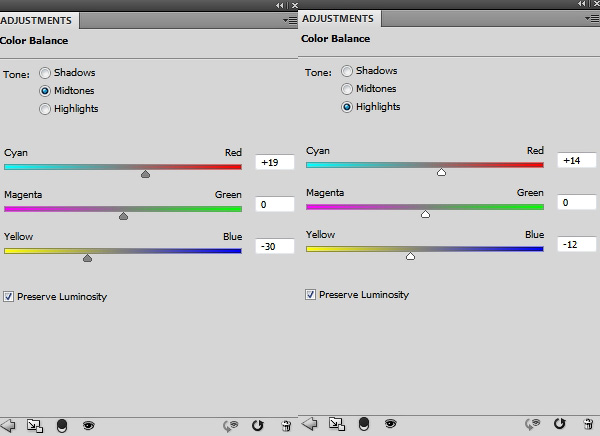View previous state icon in left panel
Viewport: 600px width, 436px height.
click(x=230, y=426)
